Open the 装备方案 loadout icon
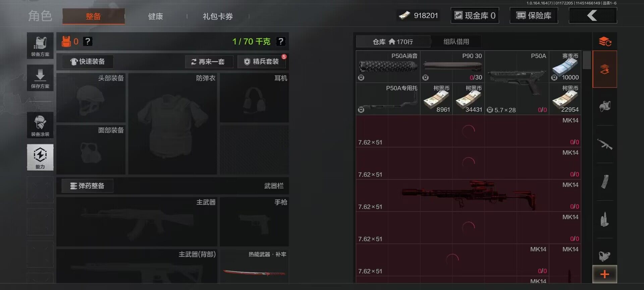644x290 pixels. point(40,46)
